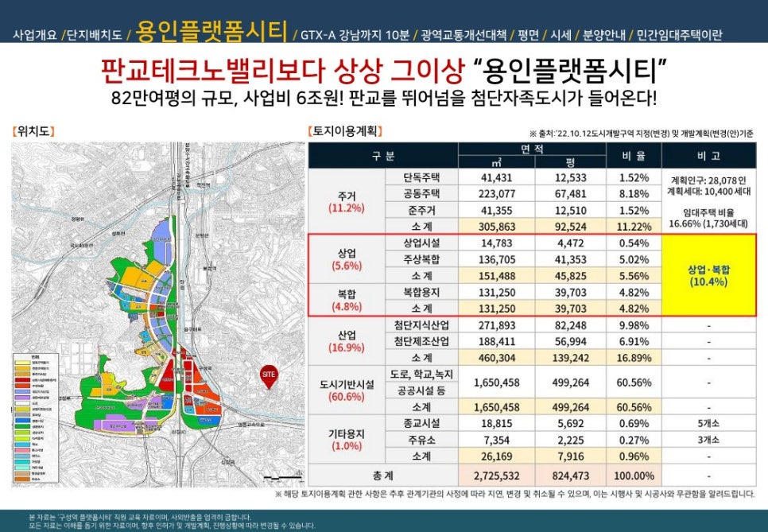The image size is (768, 532).
Task: Select the highlighted 용인플랫폼시티 nav item
Action: [x=211, y=31]
